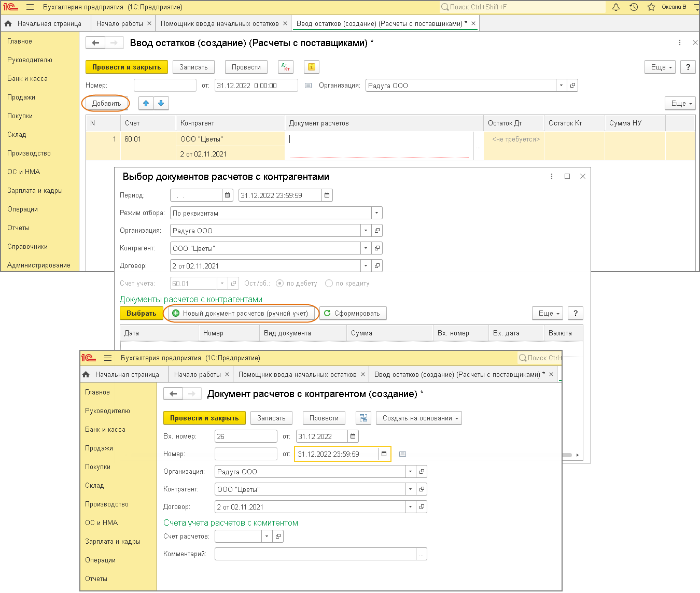Click the 'Поиск Ctrl+Shift+F' search field in the top window
Viewport: 700px width, 593px height.
tap(522, 7)
